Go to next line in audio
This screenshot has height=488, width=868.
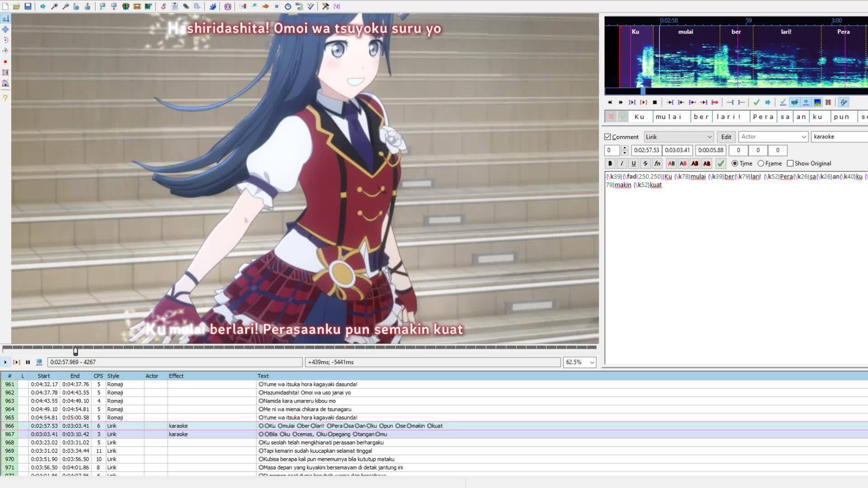click(x=621, y=103)
